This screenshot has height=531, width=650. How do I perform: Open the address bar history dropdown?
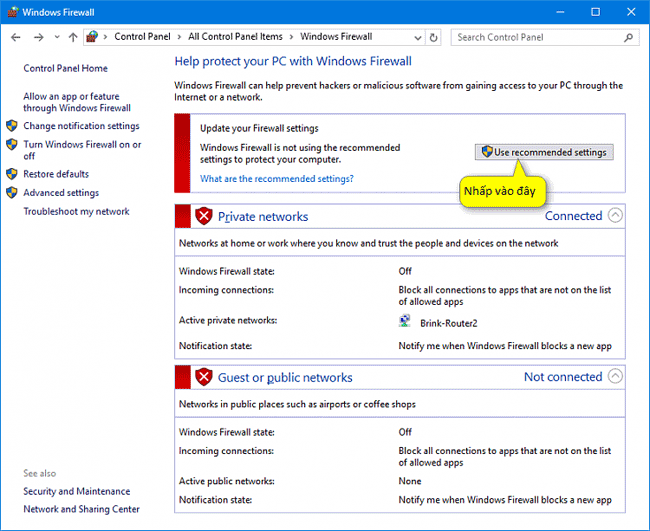pos(418,38)
